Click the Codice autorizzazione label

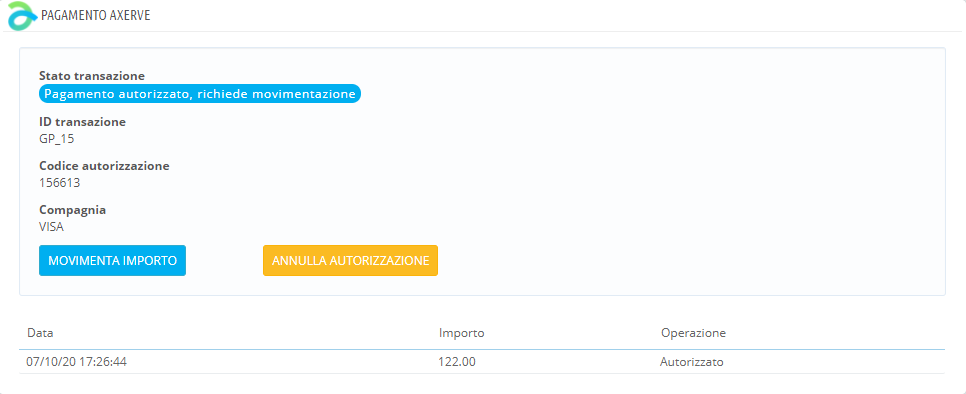point(104,166)
